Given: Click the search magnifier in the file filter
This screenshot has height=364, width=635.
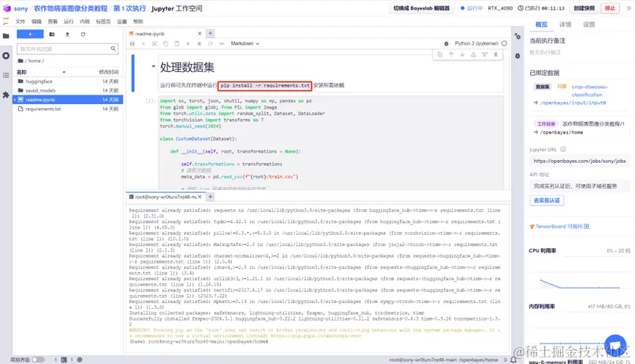Looking at the screenshot, I should (113, 48).
